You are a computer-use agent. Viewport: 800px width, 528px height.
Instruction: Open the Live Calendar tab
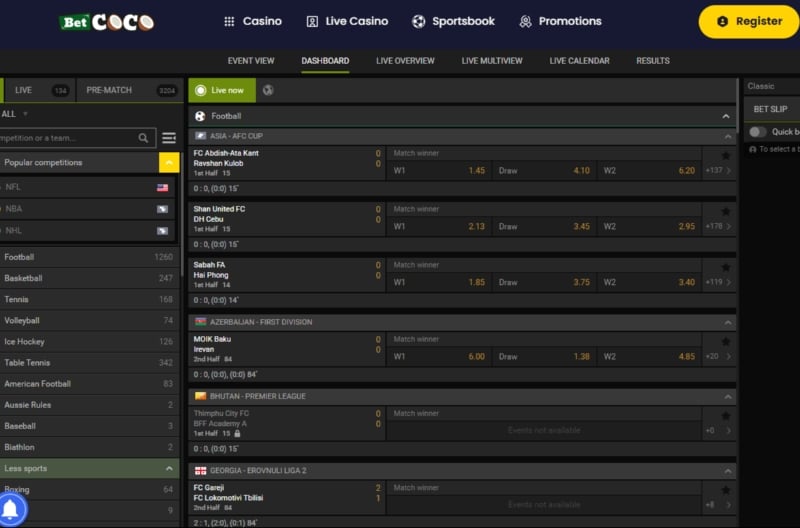tap(579, 61)
